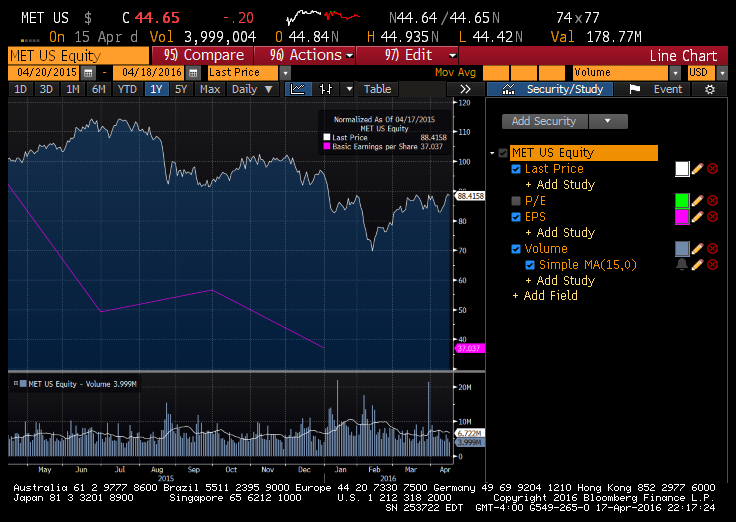736x522 pixels.
Task: Open the Last Price field dropdown arrow
Action: pyautogui.click(x=285, y=73)
